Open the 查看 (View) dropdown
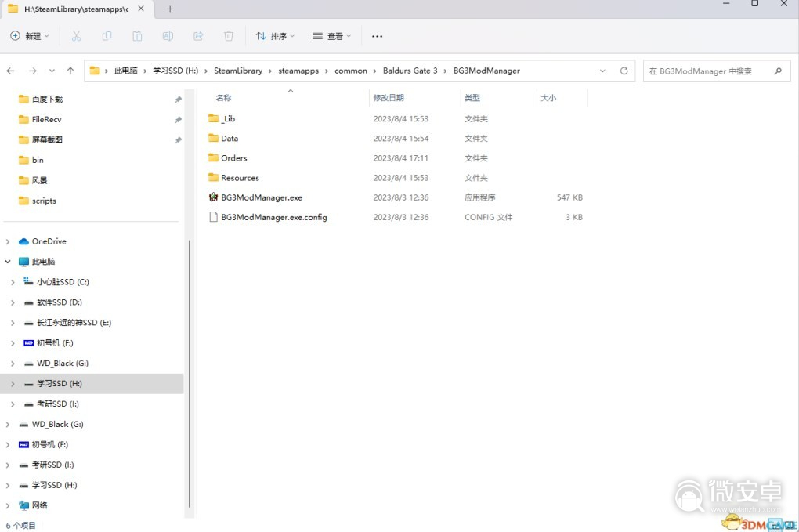Screen dimensions: 799x532 tap(332, 36)
